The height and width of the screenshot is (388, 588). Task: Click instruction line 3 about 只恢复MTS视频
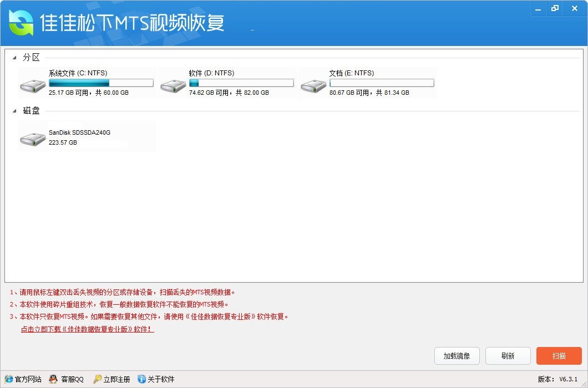149,316
